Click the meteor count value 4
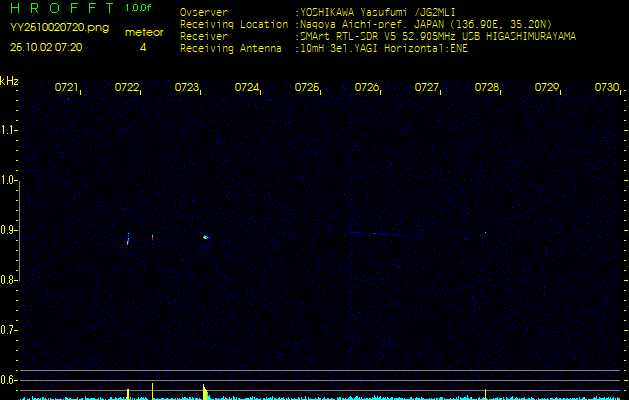This screenshot has width=629, height=400. click(143, 47)
